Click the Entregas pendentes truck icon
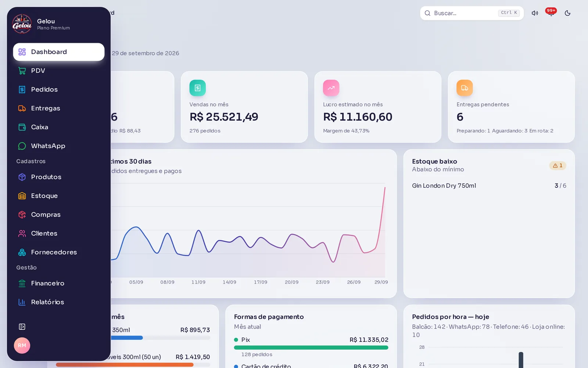This screenshot has width=588, height=368. click(x=465, y=88)
